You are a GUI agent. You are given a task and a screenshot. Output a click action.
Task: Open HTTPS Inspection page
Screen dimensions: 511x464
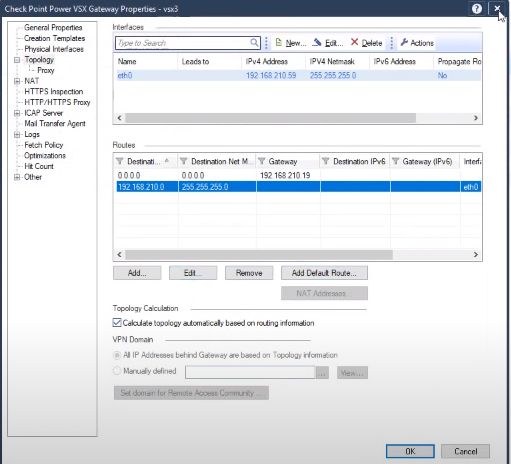coord(54,92)
